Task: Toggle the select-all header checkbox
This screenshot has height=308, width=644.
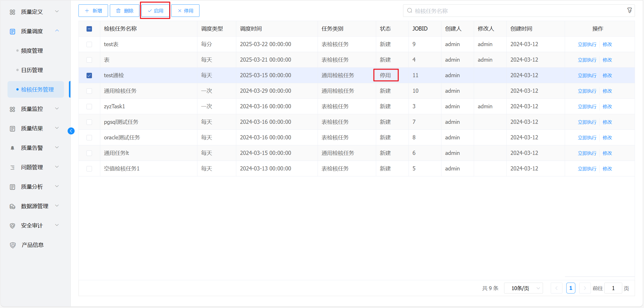Action: [x=89, y=29]
